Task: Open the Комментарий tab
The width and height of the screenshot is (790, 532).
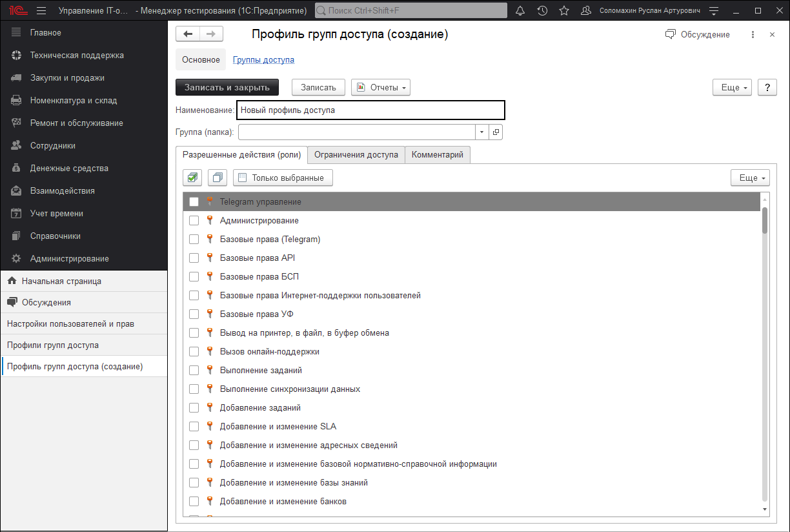Action: pyautogui.click(x=438, y=155)
